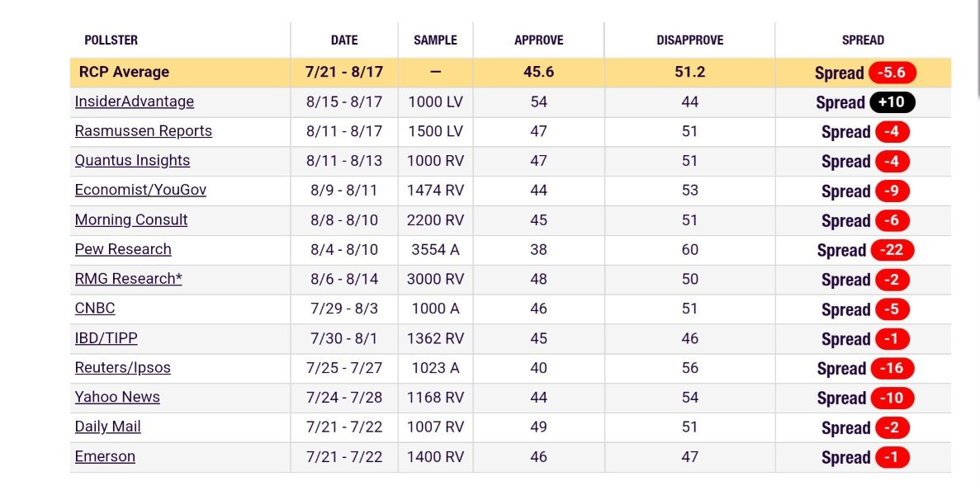The image size is (980, 495).
Task: Click the Yahoo News poll link
Action: [x=117, y=397]
